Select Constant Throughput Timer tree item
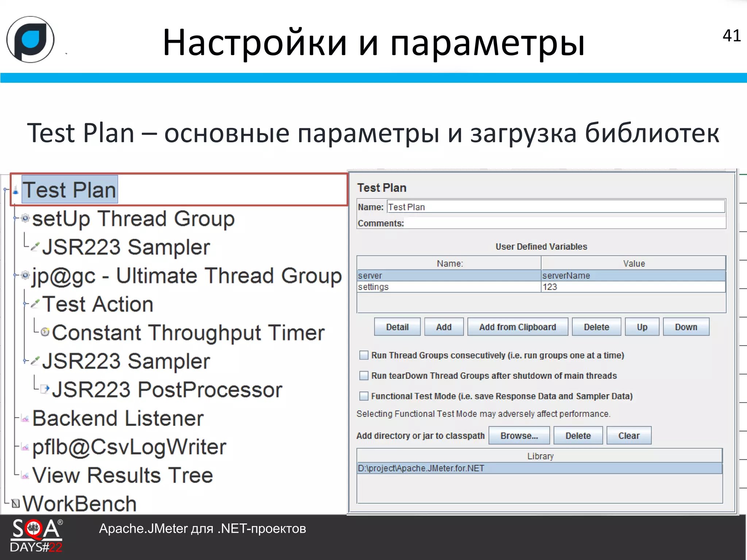747x560 pixels. (188, 332)
